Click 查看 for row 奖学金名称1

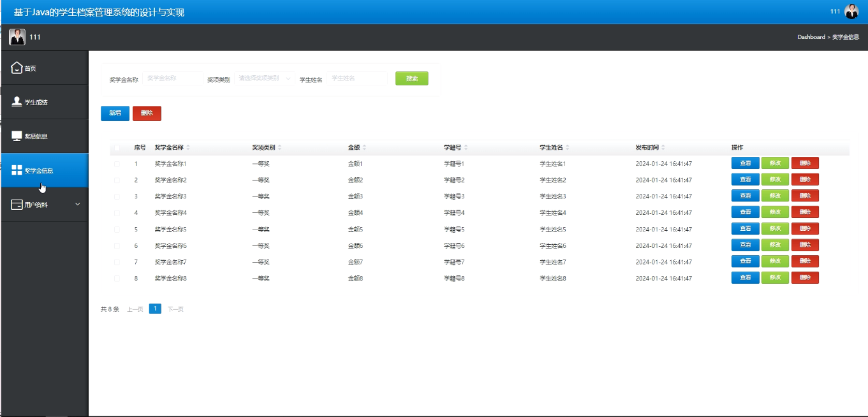745,163
